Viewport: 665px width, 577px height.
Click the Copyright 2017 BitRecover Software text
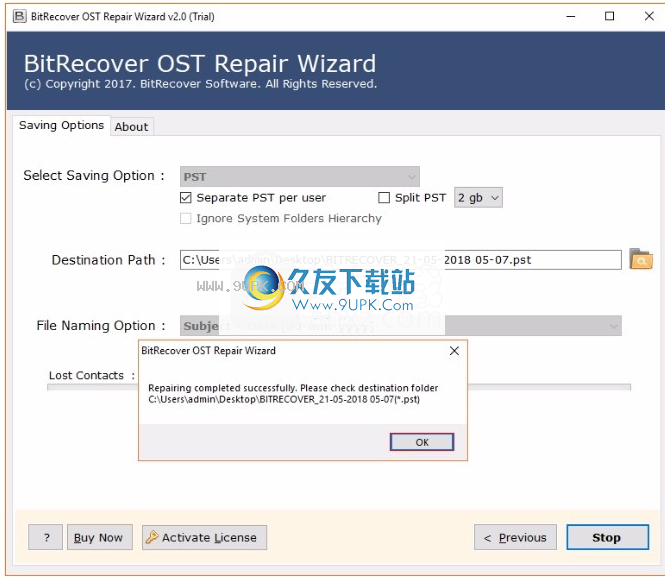[x=200, y=84]
